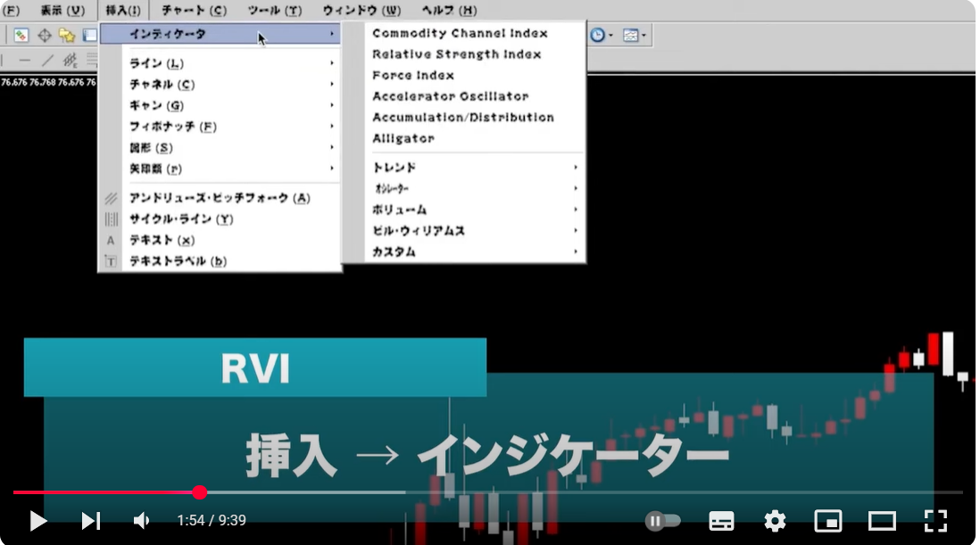Open the periods clock dropdown arrow
980x545 pixels.
coord(610,36)
